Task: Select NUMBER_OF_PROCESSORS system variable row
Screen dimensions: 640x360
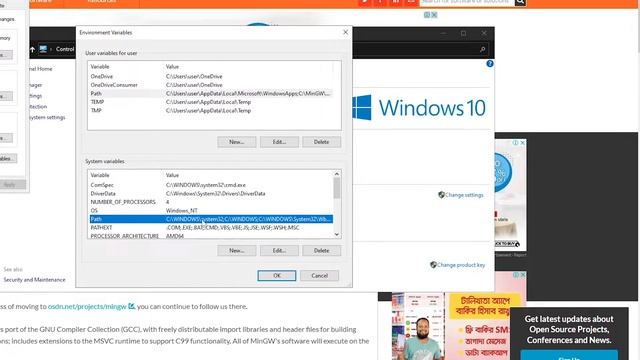Action: tap(211, 202)
